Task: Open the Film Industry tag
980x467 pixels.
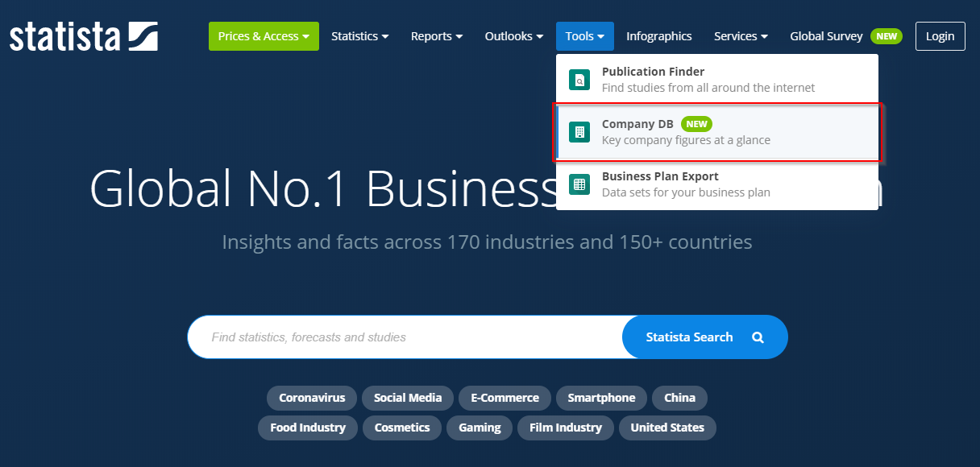Action: point(566,428)
